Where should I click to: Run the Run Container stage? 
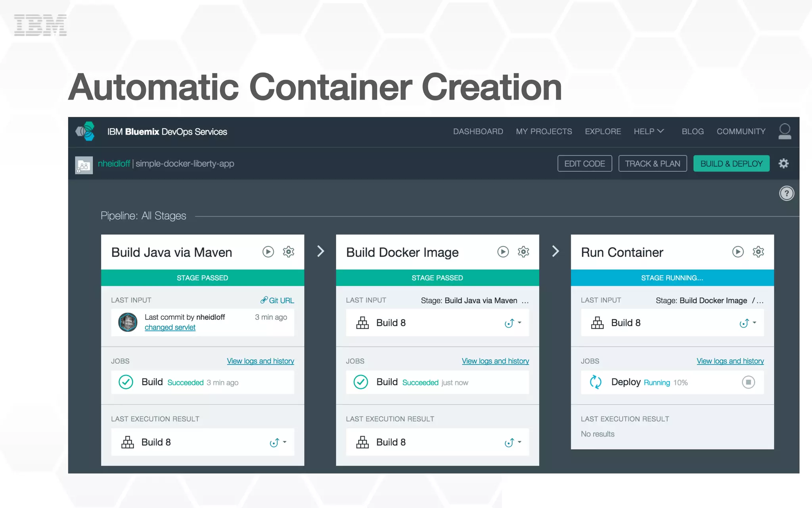coord(738,252)
